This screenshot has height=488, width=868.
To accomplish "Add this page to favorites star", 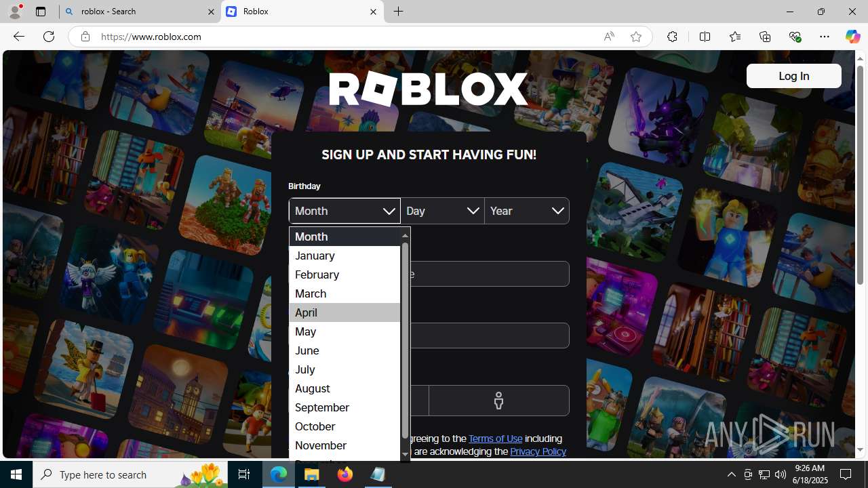I will point(635,37).
